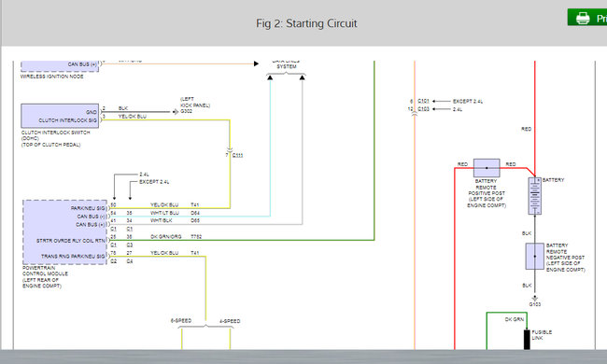Select pin number '50' at PARK/NEU SIG

pos(113,205)
